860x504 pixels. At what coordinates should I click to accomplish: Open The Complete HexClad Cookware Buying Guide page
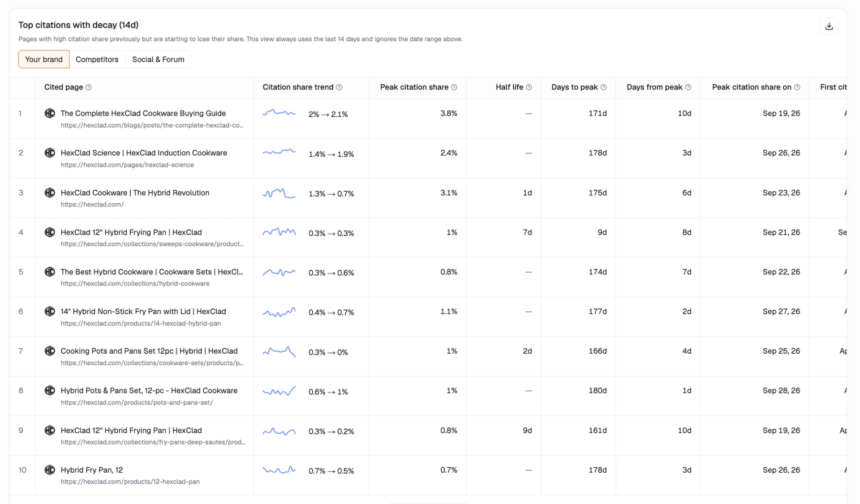click(x=143, y=113)
